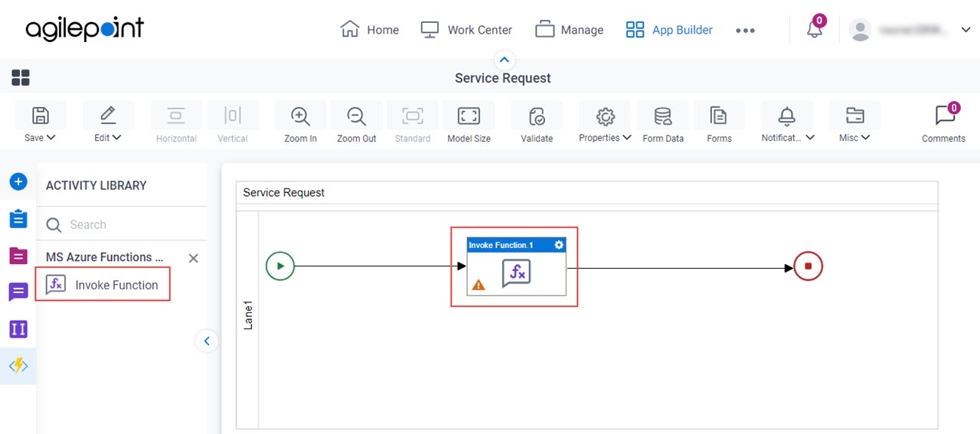The height and width of the screenshot is (434, 980).
Task: Click the blue plus sidebar icon
Action: (x=18, y=182)
